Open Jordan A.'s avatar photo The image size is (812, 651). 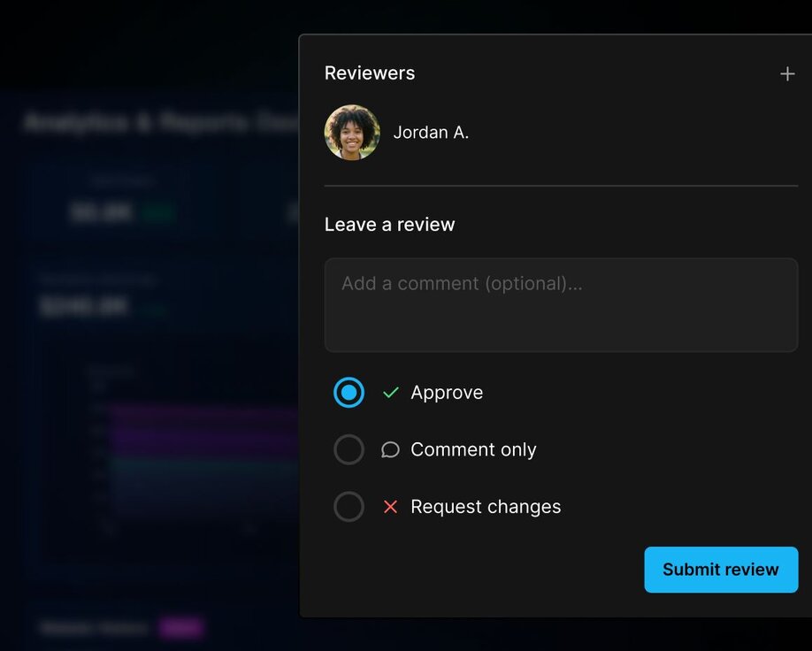[352, 133]
